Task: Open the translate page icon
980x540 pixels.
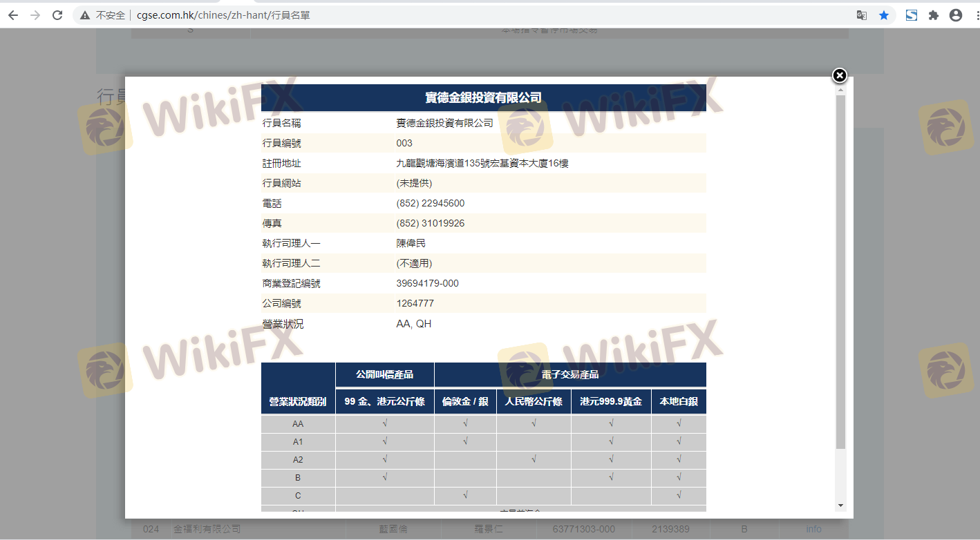Action: pos(862,15)
